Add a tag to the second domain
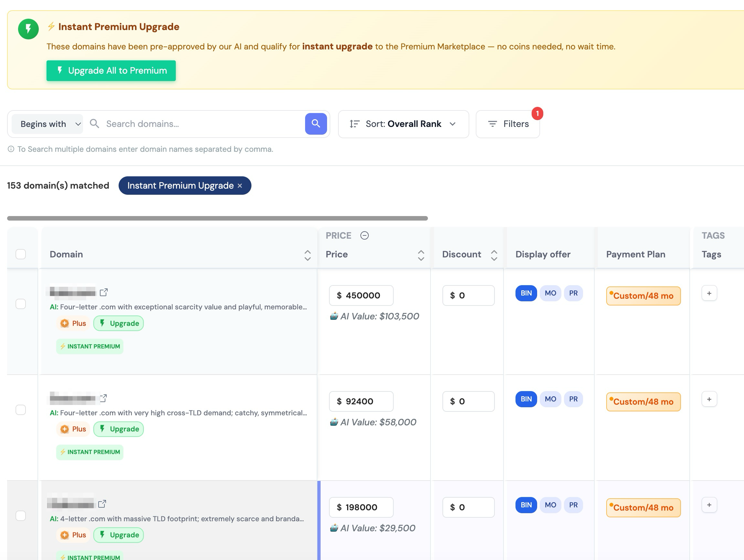 [x=709, y=399]
